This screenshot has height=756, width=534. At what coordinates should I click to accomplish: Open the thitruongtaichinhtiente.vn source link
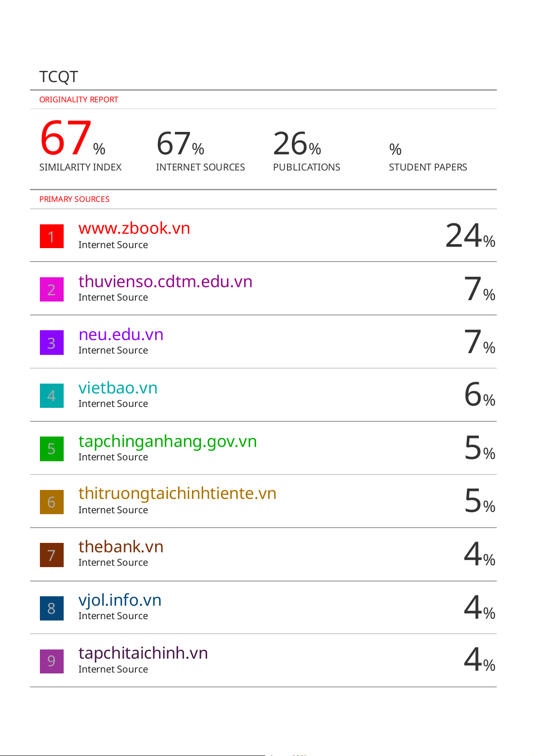[x=177, y=494]
